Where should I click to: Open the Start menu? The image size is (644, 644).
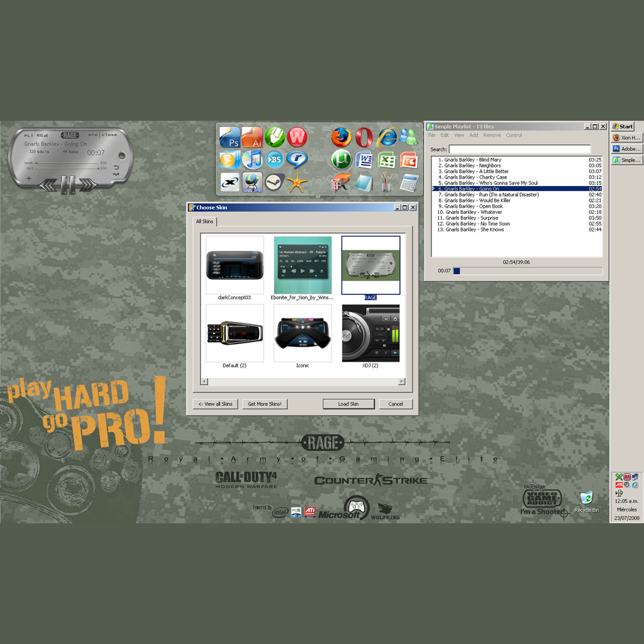click(x=623, y=126)
